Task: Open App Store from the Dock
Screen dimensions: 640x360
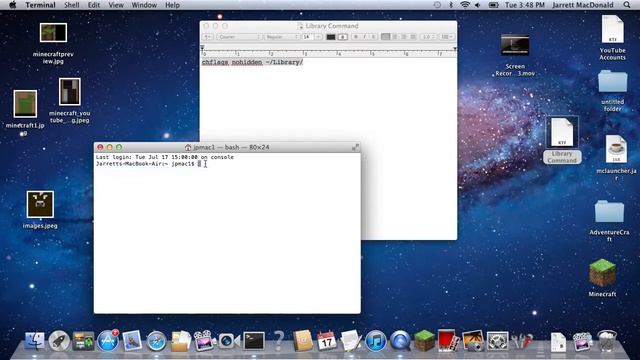Action: tap(108, 340)
